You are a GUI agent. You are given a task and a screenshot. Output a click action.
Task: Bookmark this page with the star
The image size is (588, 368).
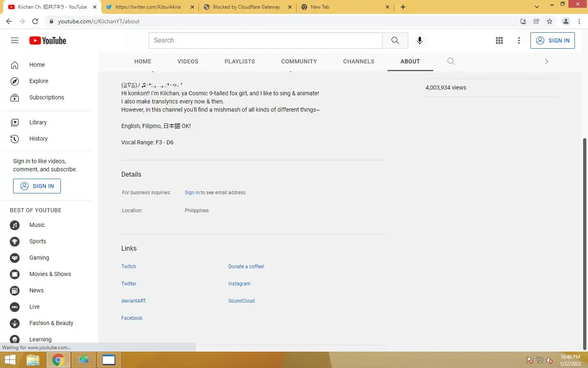[550, 21]
